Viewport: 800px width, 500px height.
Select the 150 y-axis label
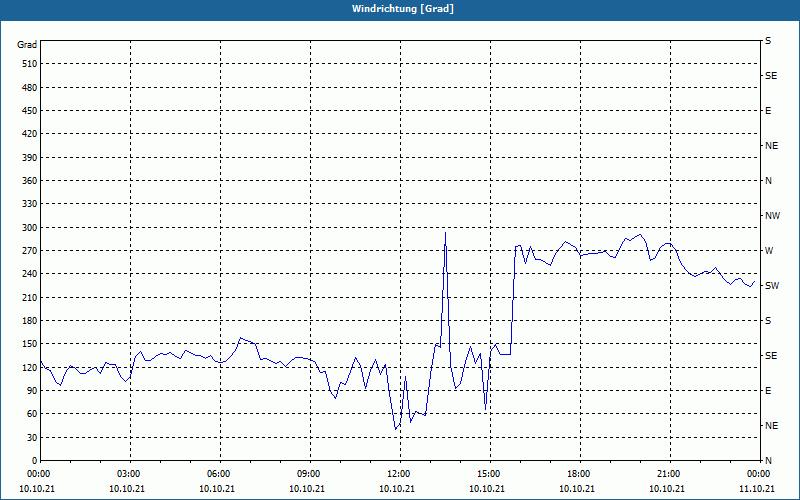point(29,344)
